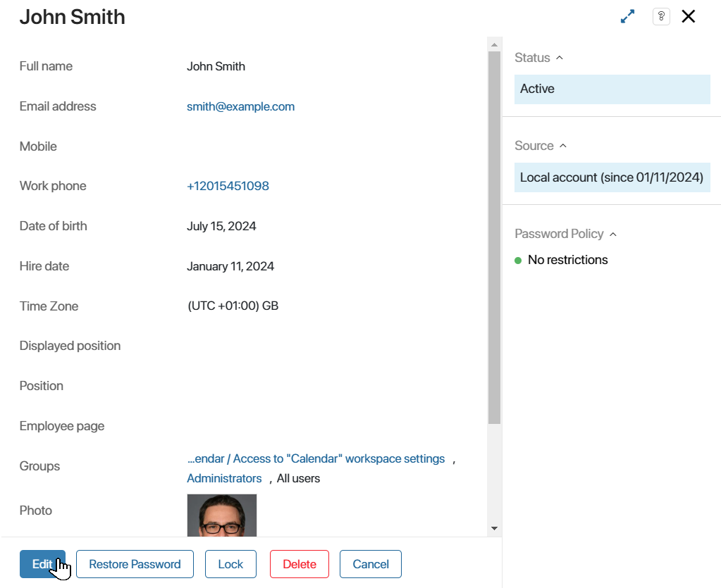Click the John Smith card title
Viewport: 721px width, 588px height.
72,17
